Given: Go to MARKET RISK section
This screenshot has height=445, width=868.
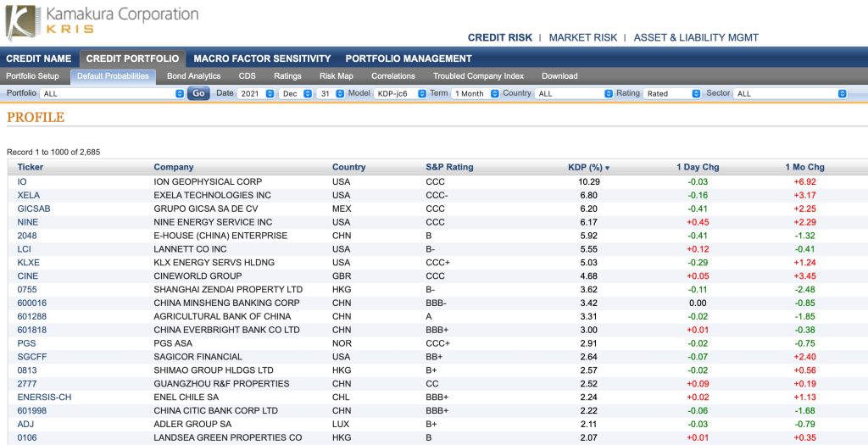Looking at the screenshot, I should coord(583,37).
